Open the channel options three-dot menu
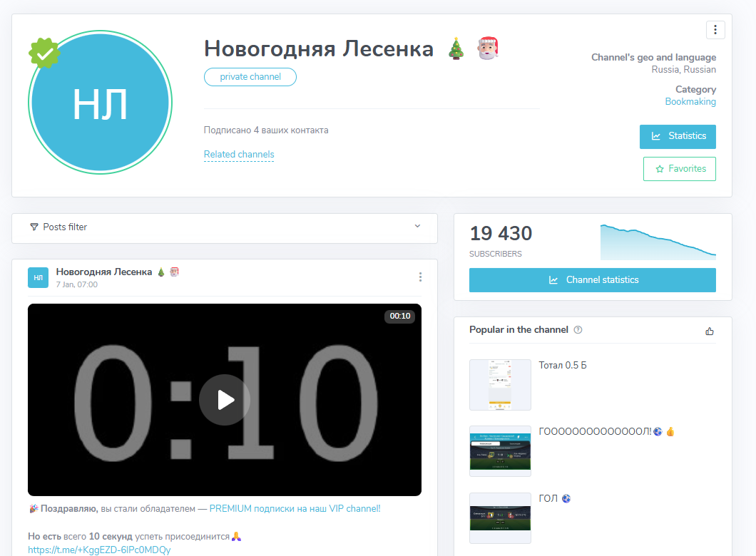Viewport: 756px width, 556px height. coord(715,29)
